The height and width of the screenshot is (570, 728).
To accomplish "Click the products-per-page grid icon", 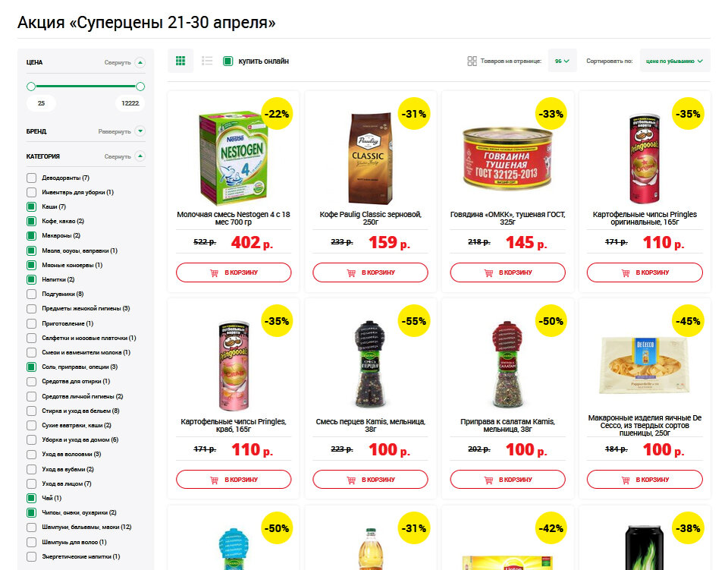I will (472, 61).
